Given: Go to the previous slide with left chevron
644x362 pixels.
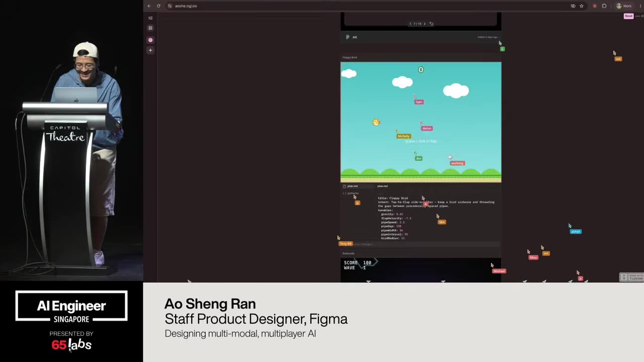Looking at the screenshot, I should [410, 24].
